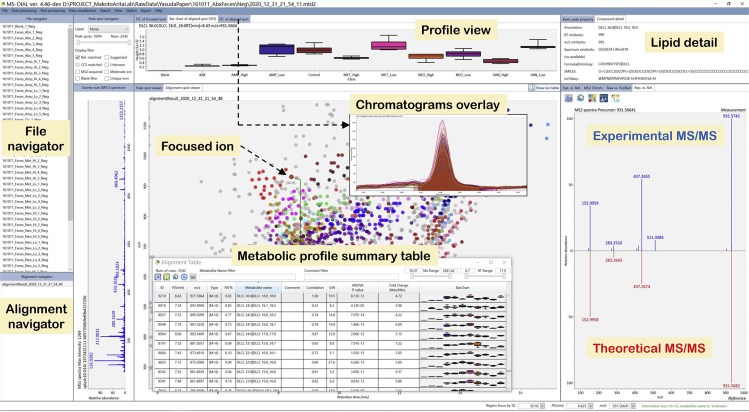Click the last multicolor icon in MS/MS toolbar
Image resolution: width=749 pixels, height=412 pixels.
click(615, 98)
